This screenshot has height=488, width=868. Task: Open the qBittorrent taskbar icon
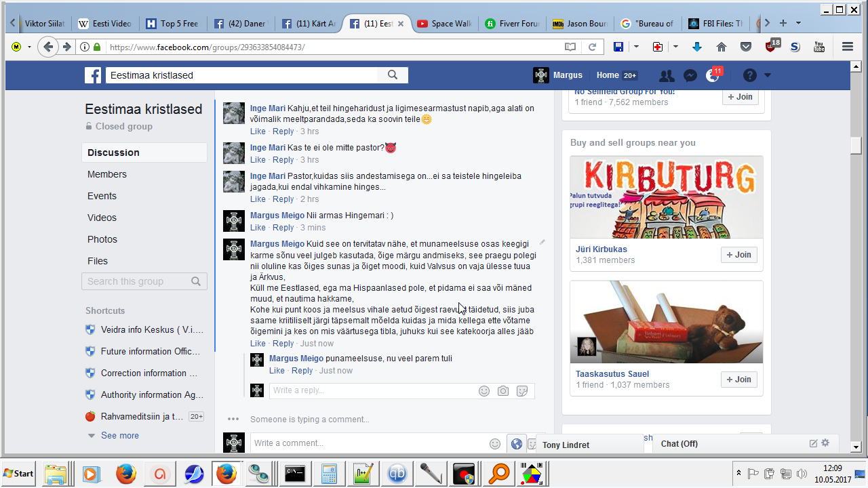pyautogui.click(x=397, y=473)
